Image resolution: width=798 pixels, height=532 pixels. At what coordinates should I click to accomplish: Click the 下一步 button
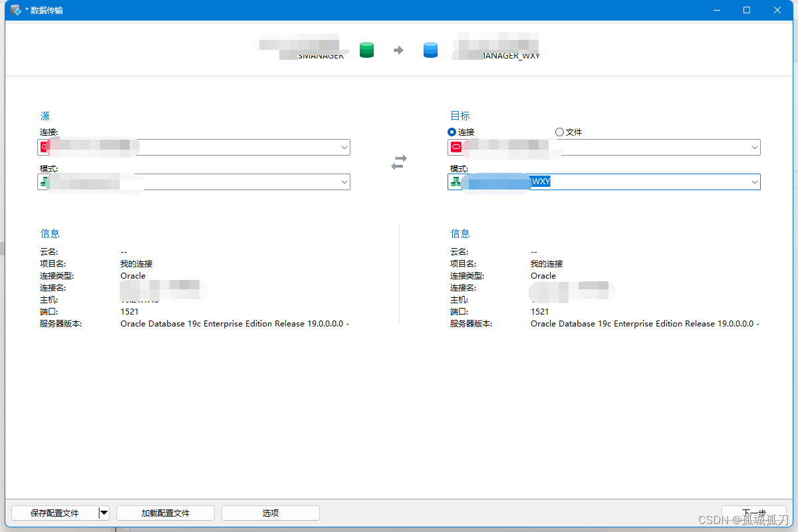(x=755, y=513)
